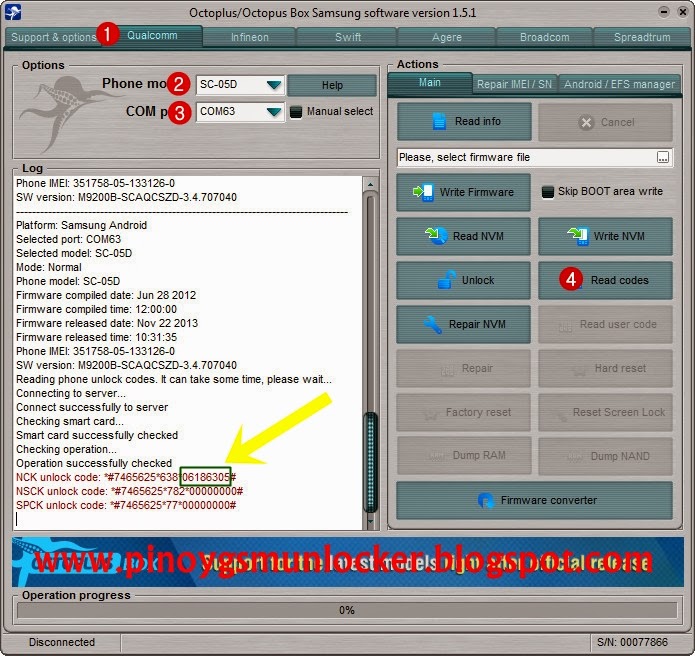Click the log scrollbar thumb
The width and height of the screenshot is (695, 656).
370,461
